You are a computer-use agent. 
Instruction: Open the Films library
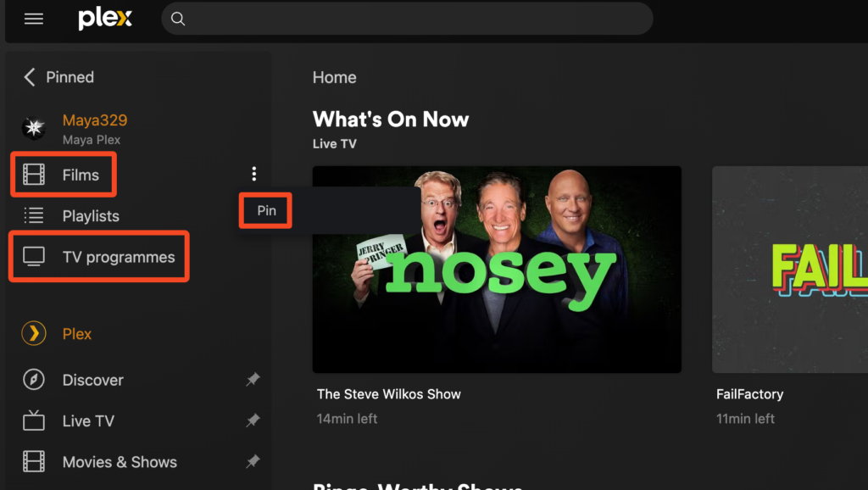tap(64, 175)
